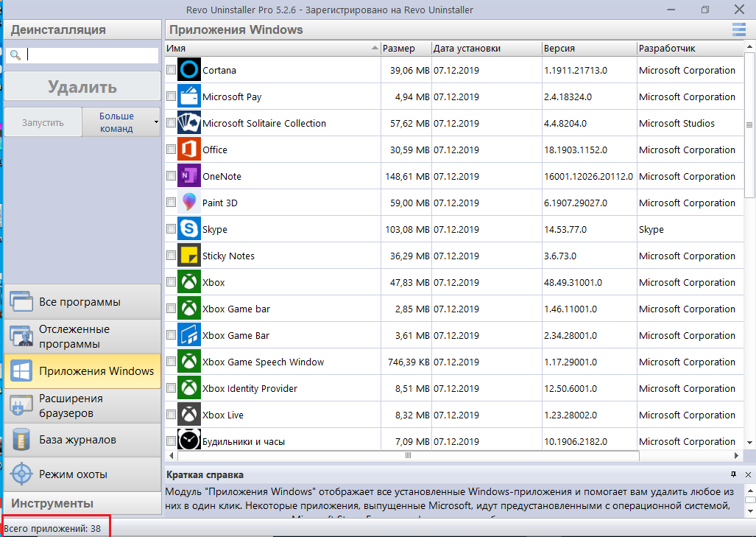This screenshot has width=756, height=537.
Task: Click the Solitaire Collection cards icon
Action: point(189,123)
